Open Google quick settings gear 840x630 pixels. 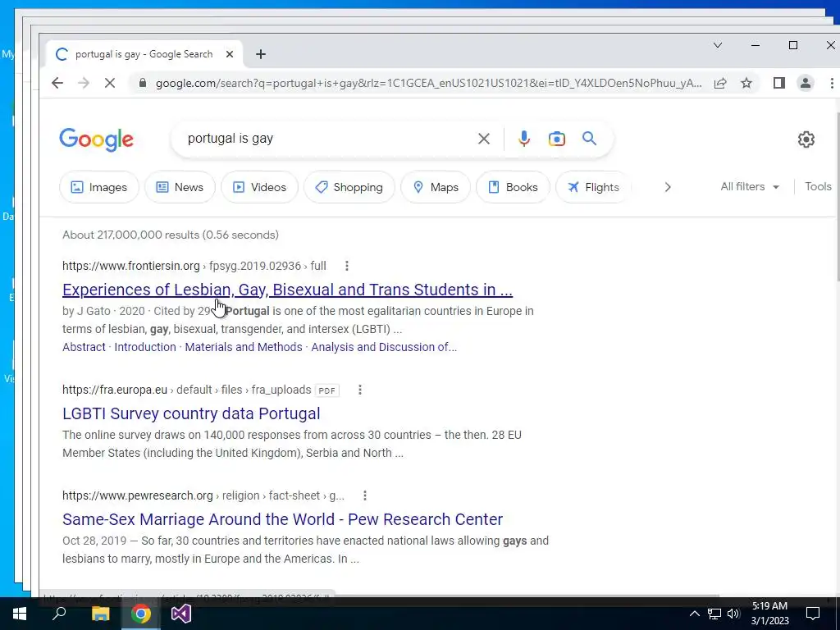806,139
